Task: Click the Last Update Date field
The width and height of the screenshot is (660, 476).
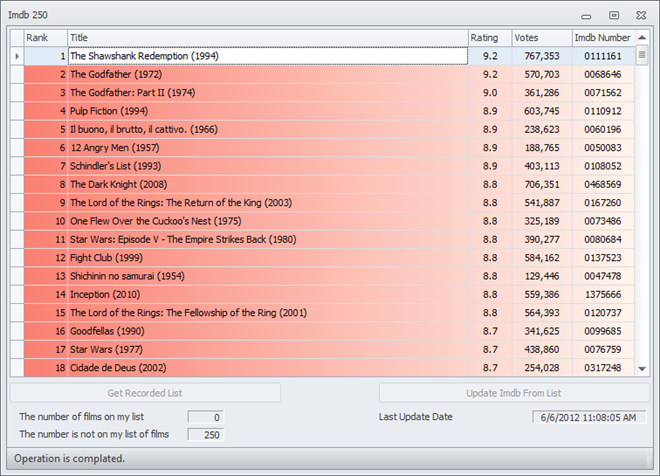Action: (588, 417)
